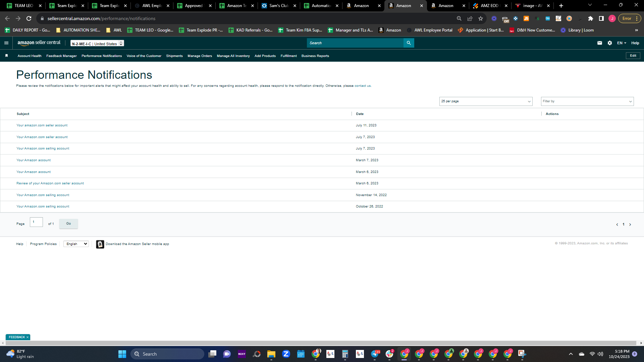This screenshot has width=644, height=362.
Task: Open the July 11, 2023 seller account notification
Action: pos(42,125)
